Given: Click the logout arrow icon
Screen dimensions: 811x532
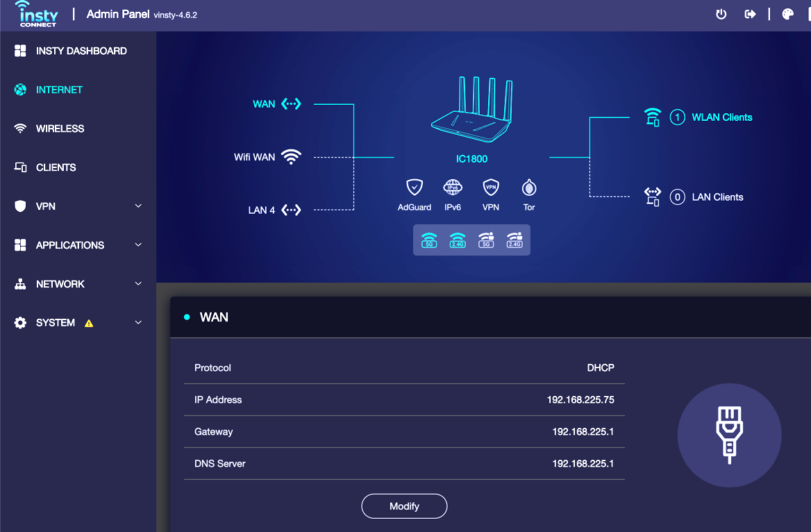Looking at the screenshot, I should point(750,15).
